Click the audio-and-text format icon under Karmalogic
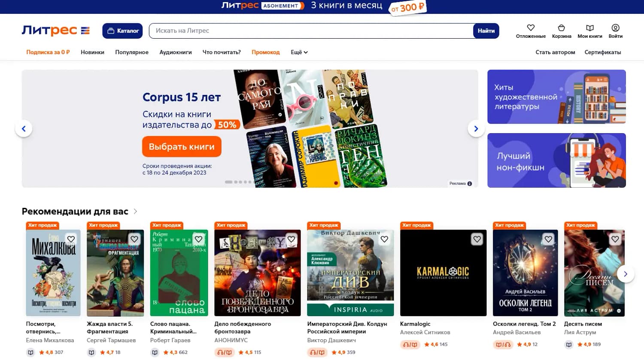The height and width of the screenshot is (359, 644). coord(410,344)
